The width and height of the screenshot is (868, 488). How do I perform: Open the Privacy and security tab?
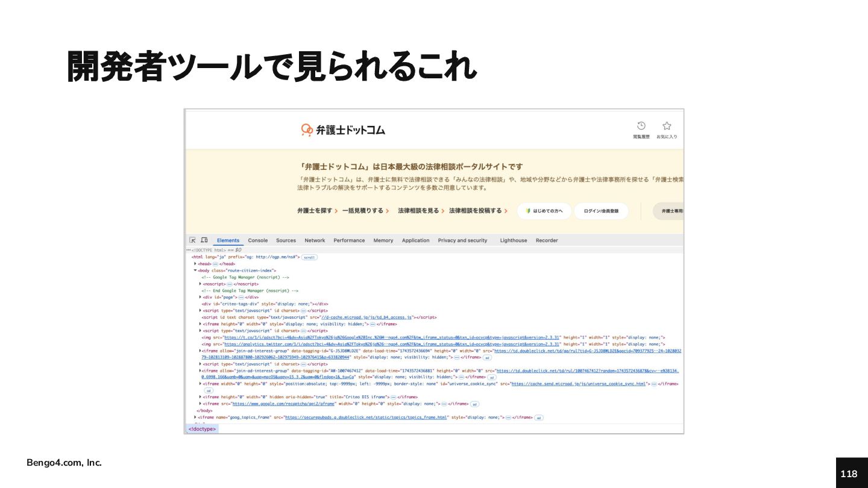coord(462,240)
